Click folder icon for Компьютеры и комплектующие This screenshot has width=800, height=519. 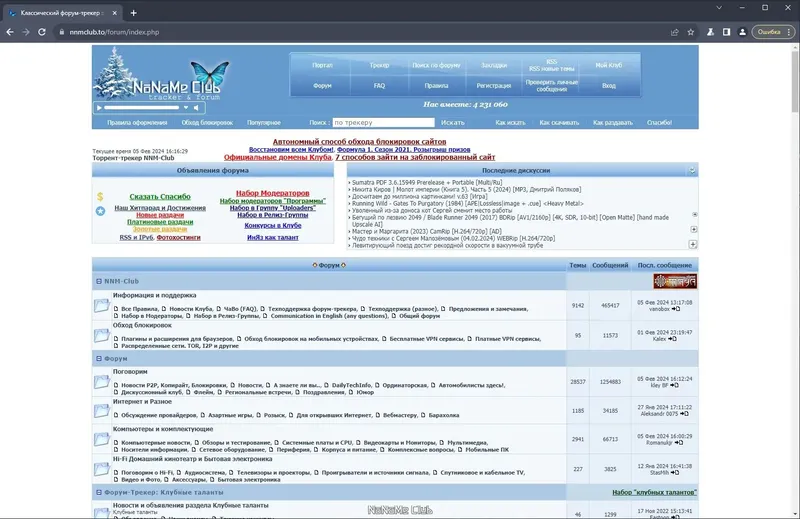pos(102,439)
